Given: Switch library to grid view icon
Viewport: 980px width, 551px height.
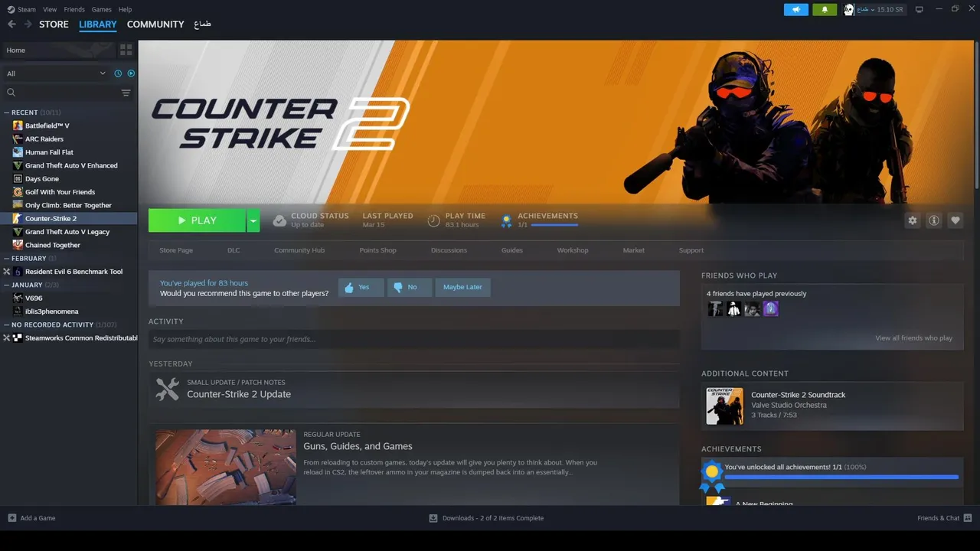Looking at the screenshot, I should 126,50.
